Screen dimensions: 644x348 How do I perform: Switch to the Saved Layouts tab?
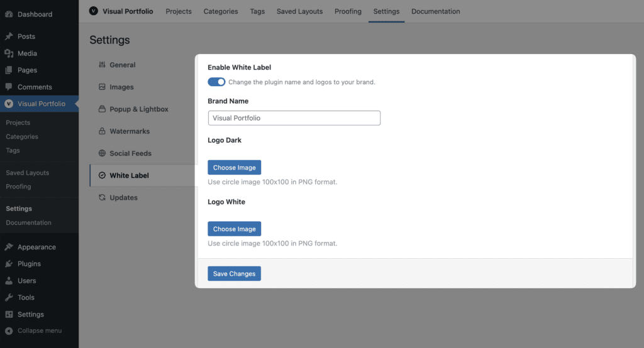(299, 11)
